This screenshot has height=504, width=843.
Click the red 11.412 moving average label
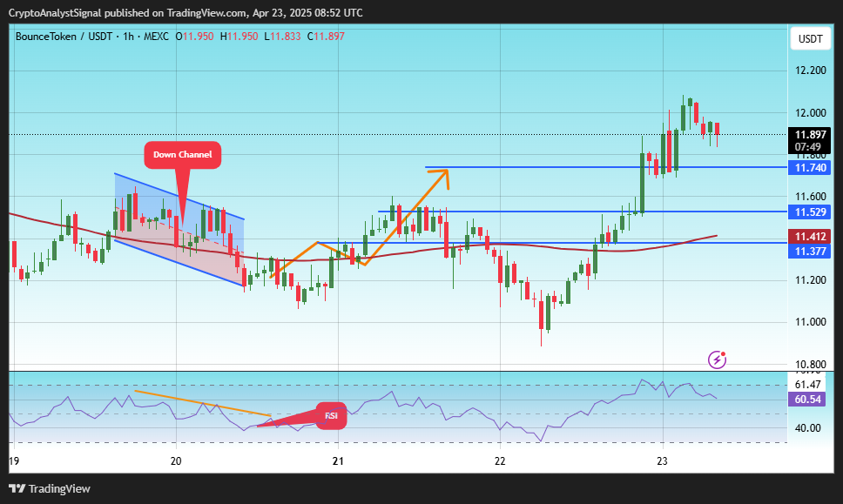tap(810, 237)
